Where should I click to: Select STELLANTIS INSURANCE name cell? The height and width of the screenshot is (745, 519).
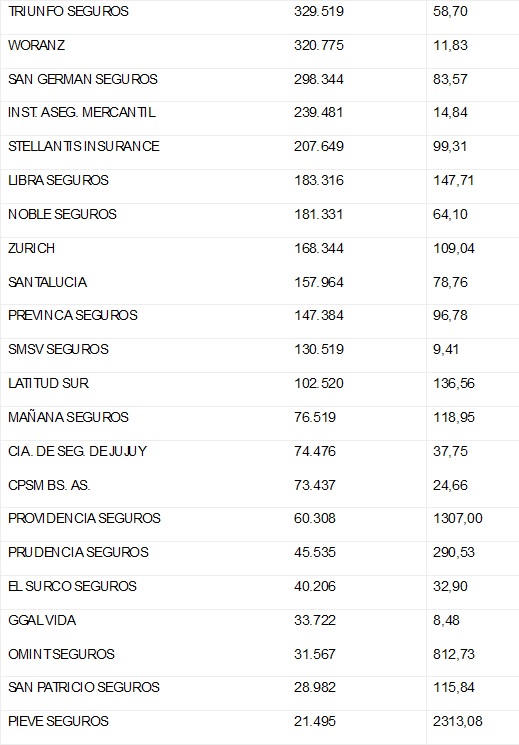[84, 146]
